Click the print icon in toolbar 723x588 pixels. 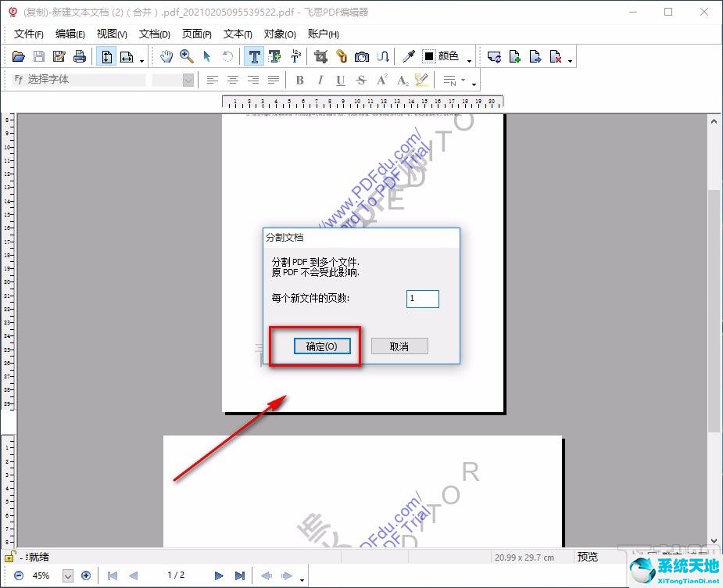[x=79, y=56]
